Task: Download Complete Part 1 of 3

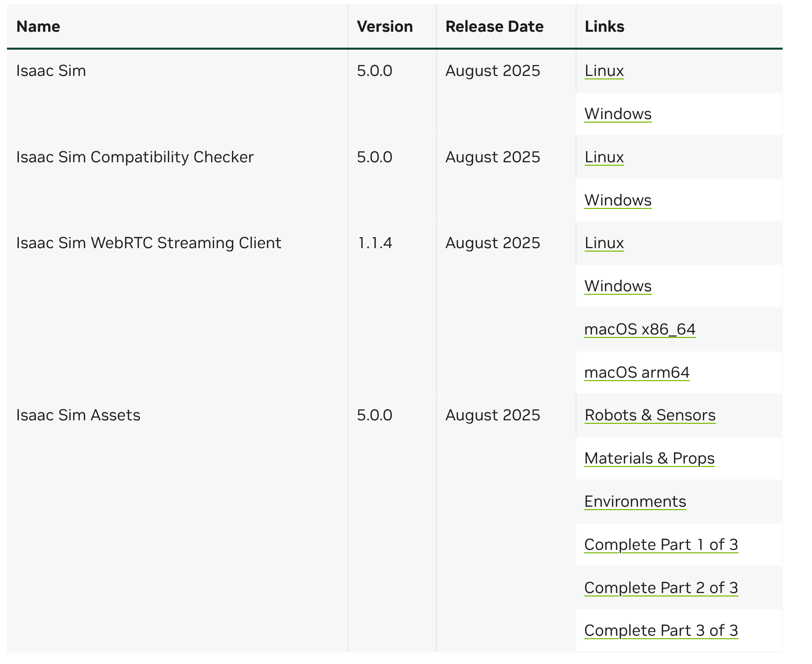Action: pyautogui.click(x=661, y=545)
